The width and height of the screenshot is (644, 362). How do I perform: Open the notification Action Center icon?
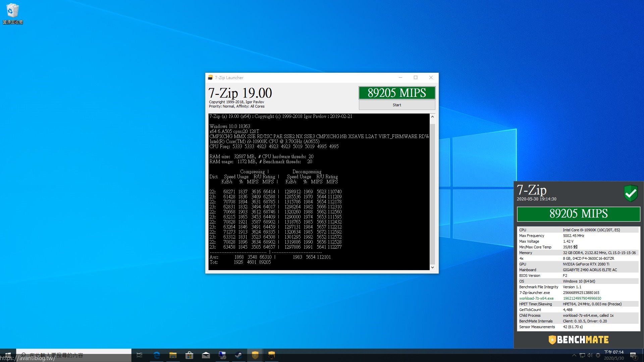point(633,355)
